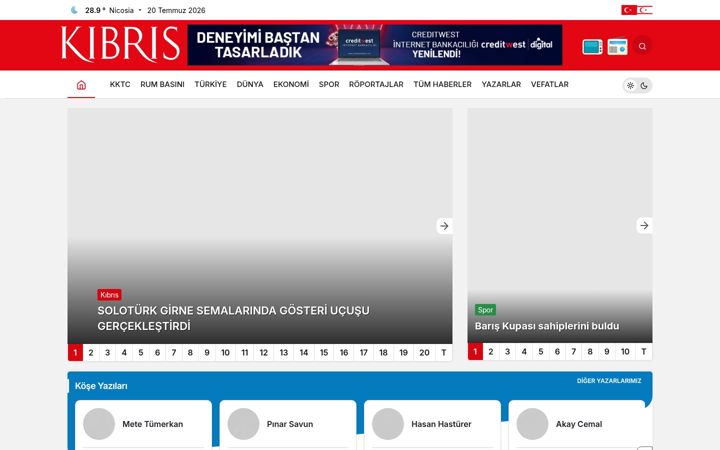Click the T button in sports slider
The width and height of the screenshot is (720, 450).
point(644,352)
